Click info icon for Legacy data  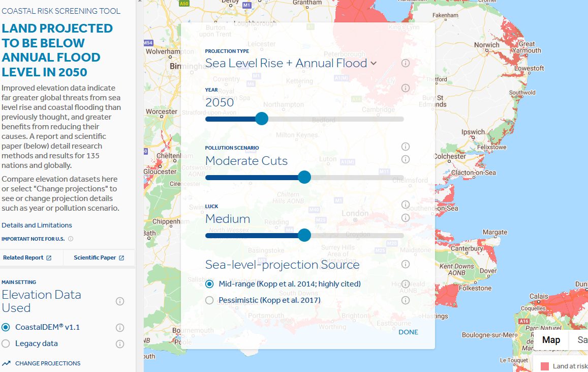[120, 344]
